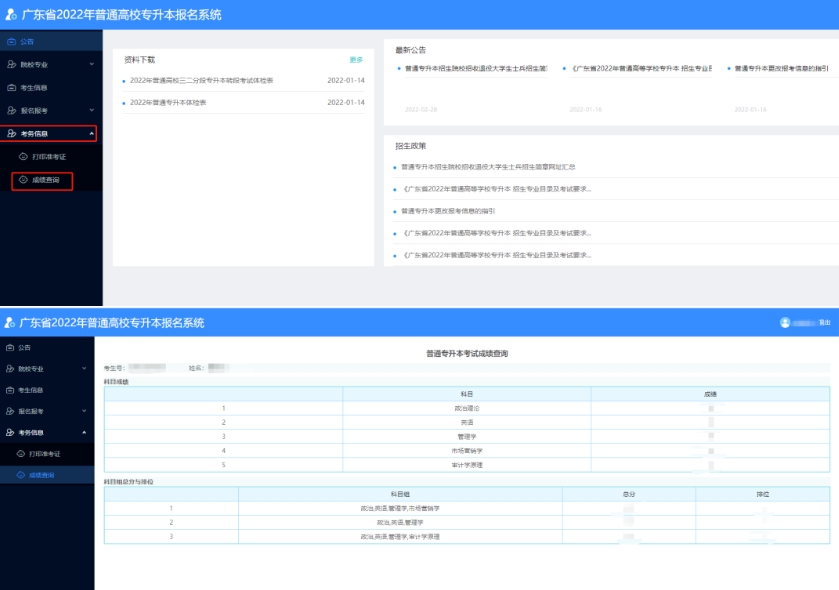
Task: Click the 总分 column header
Action: [629, 494]
